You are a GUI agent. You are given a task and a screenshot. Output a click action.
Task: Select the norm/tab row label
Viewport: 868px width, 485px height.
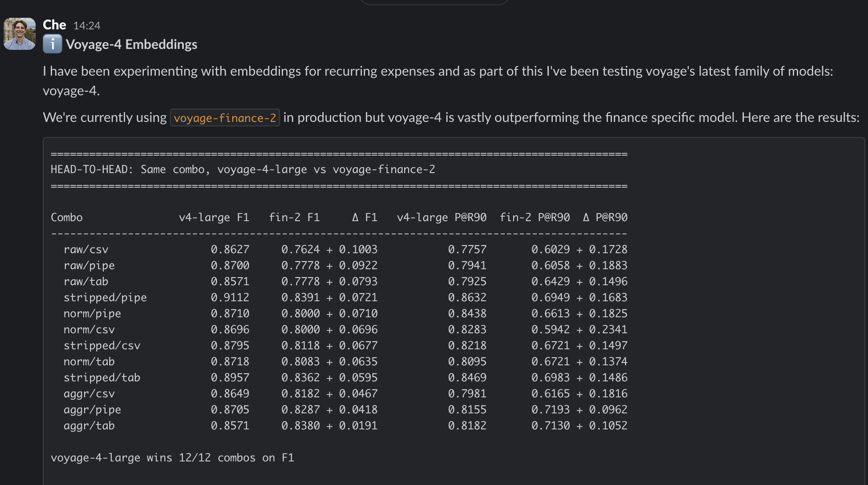(x=89, y=362)
